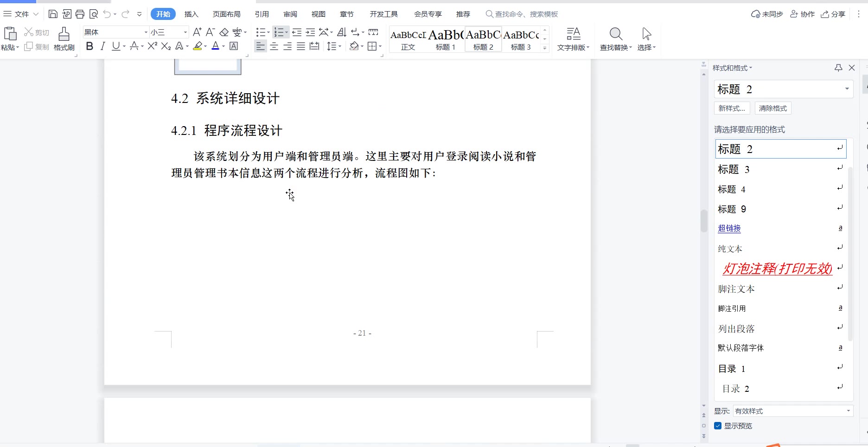This screenshot has height=447, width=868.
Task: Click the Undo arrow icon
Action: click(x=107, y=14)
